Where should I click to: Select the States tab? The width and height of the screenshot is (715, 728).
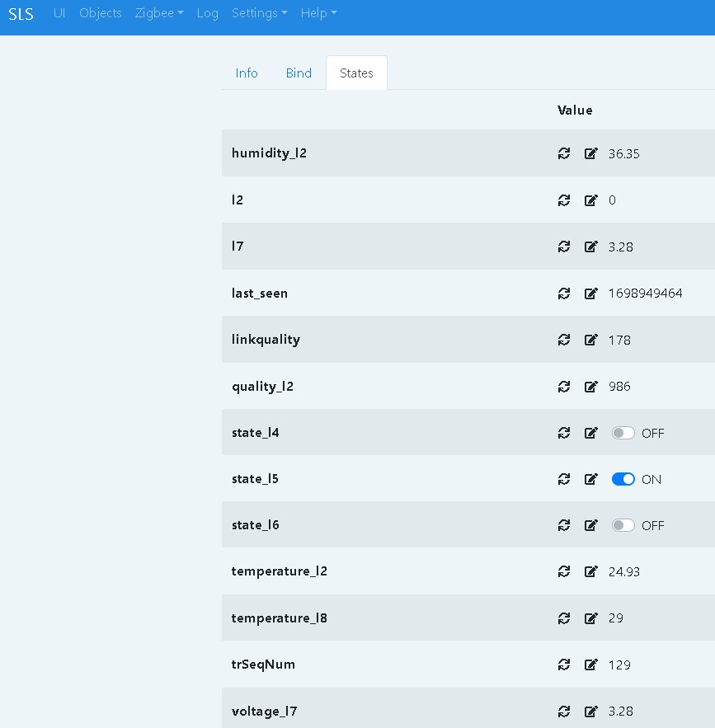(x=356, y=73)
